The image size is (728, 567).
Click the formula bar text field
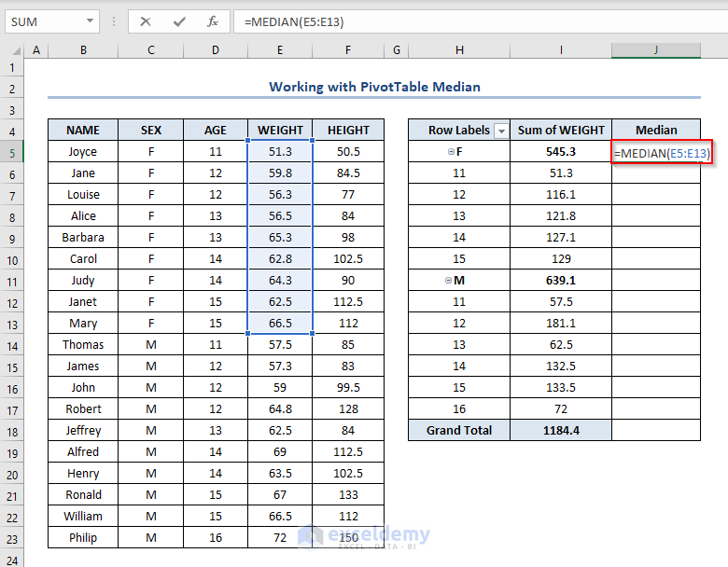[481, 21]
